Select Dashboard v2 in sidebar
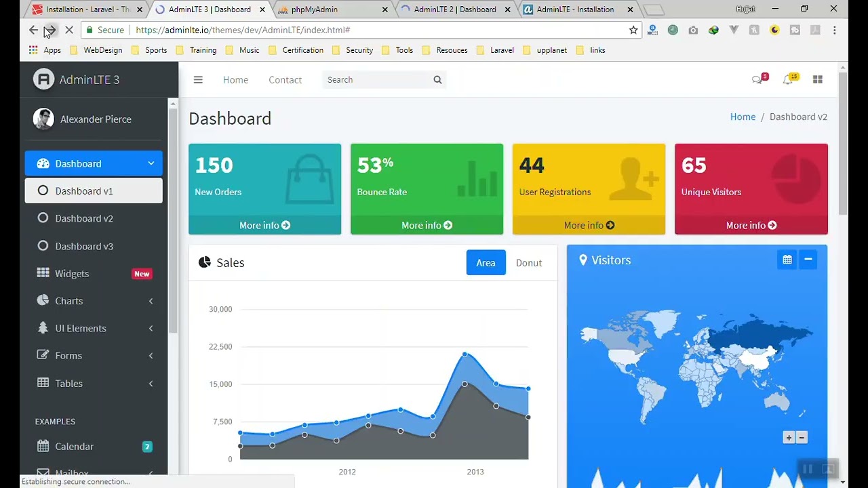Image resolution: width=868 pixels, height=488 pixels. click(94, 218)
